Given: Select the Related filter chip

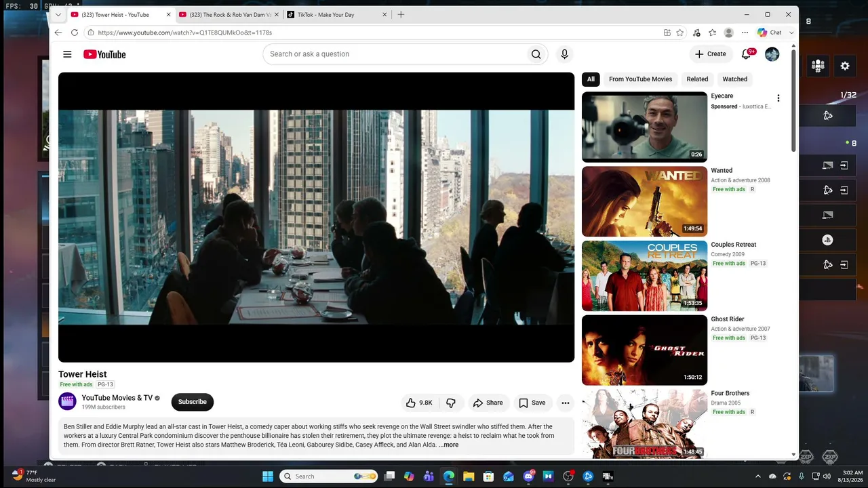Looking at the screenshot, I should pyautogui.click(x=697, y=79).
